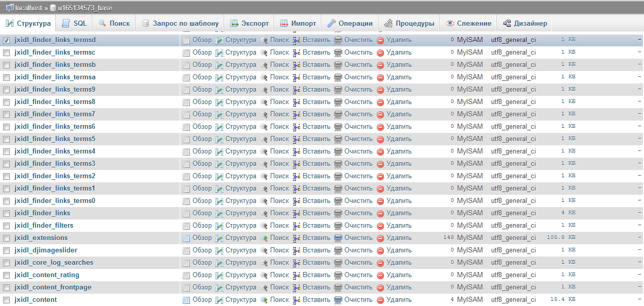Click the Вставить icon for jxidl_finder_links
The image size is (644, 306).
297,213
